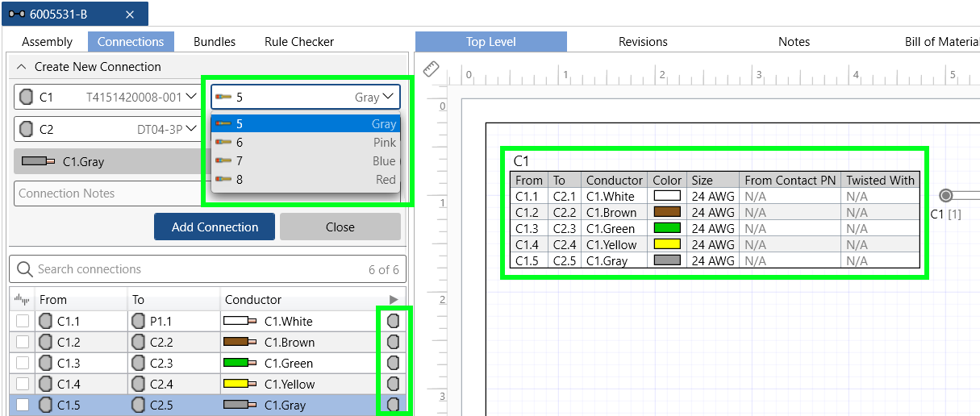Click end connector icon on C1.Green row
Screen dimensions: 980x416
pos(394,363)
